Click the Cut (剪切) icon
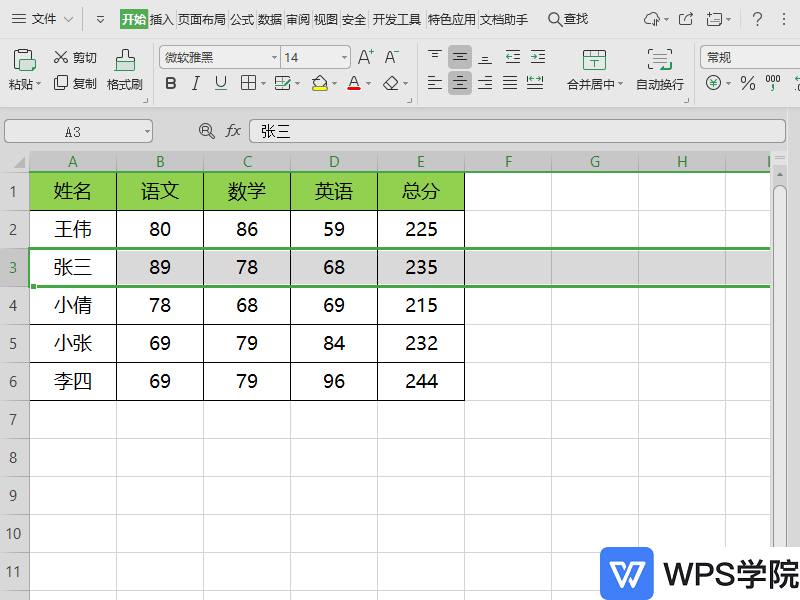Image resolution: width=800 pixels, height=600 pixels. [60, 56]
